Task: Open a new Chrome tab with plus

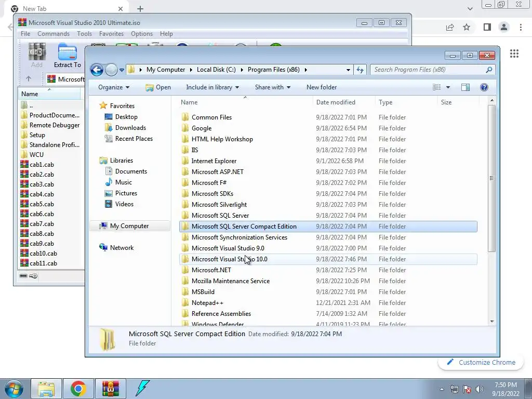Action: point(140,9)
